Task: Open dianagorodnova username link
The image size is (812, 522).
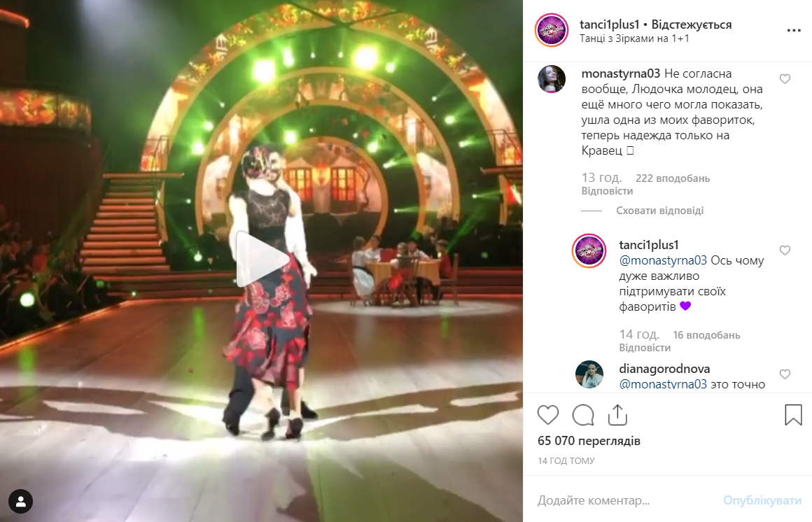Action: (x=664, y=369)
